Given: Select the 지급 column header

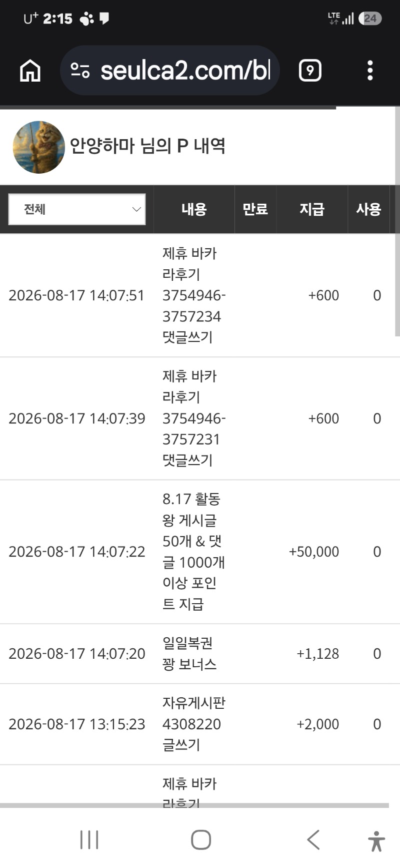Looking at the screenshot, I should coord(312,209).
